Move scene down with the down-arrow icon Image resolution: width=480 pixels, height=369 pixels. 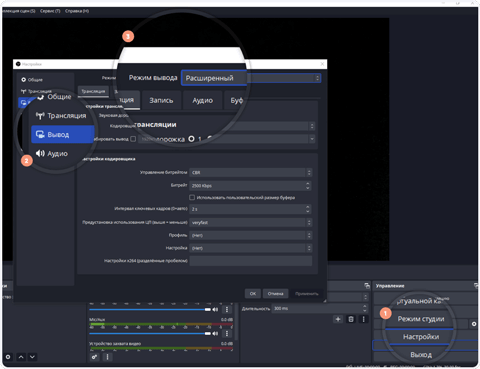click(32, 357)
